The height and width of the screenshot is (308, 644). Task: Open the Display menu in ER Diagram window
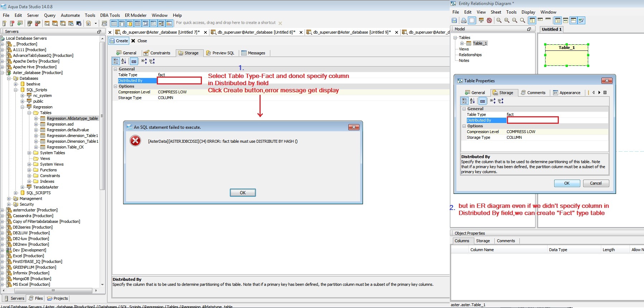(x=528, y=12)
